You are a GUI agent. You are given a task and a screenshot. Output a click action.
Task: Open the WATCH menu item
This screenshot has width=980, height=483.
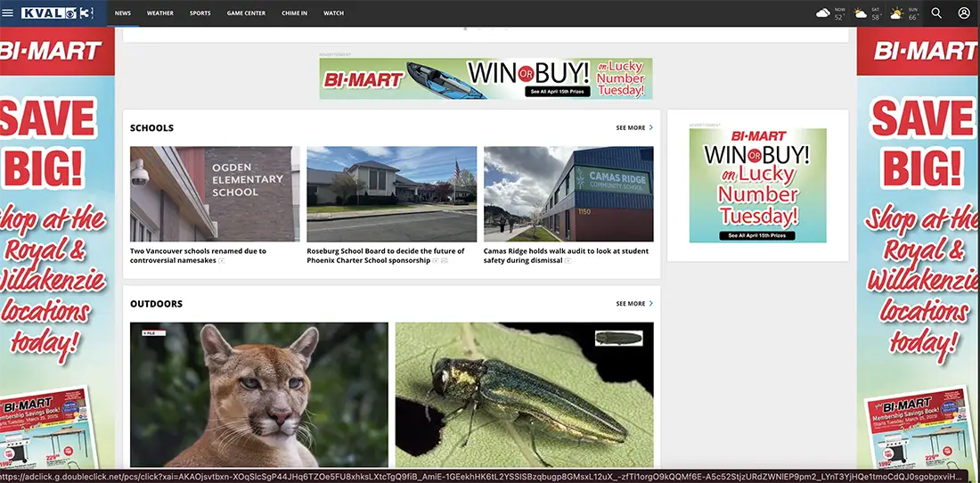333,13
